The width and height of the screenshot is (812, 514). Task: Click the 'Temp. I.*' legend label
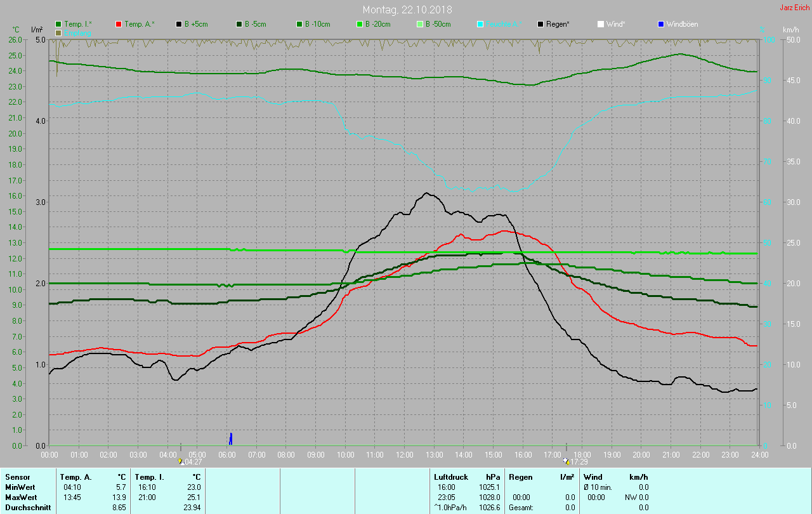[78, 24]
